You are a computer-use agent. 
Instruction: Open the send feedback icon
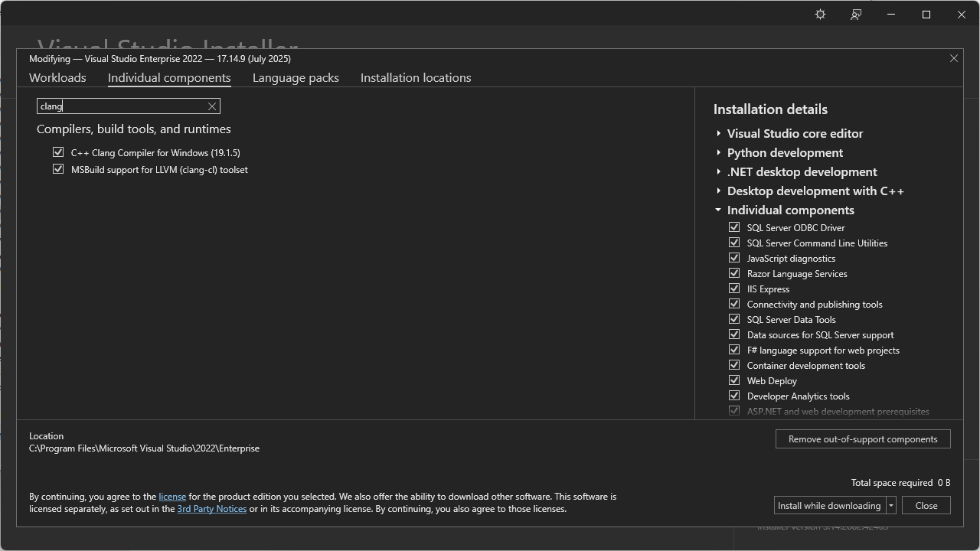click(856, 15)
